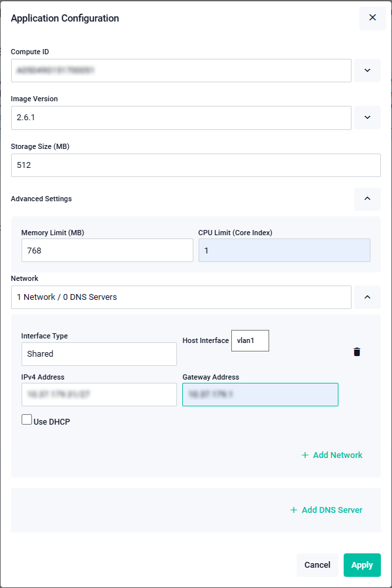Close the Application Configuration dialog
This screenshot has width=392, height=588.
pos(372,18)
